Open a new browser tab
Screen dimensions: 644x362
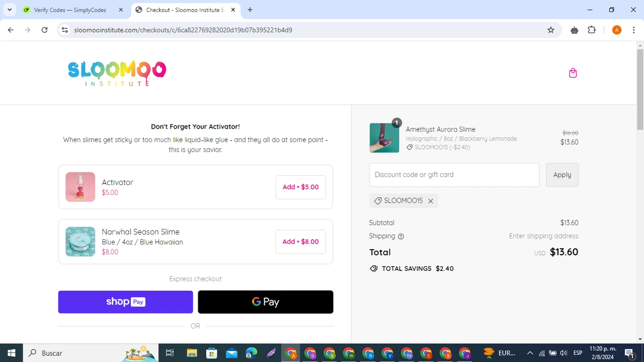[250, 10]
